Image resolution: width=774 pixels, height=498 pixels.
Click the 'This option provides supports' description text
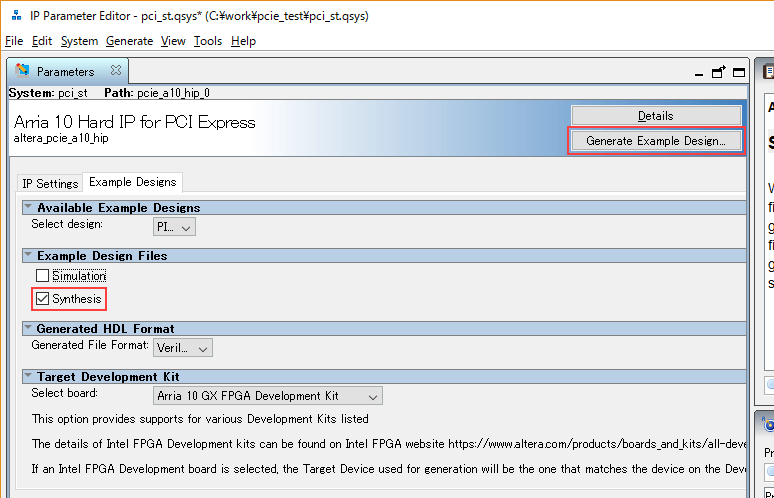coord(200,419)
